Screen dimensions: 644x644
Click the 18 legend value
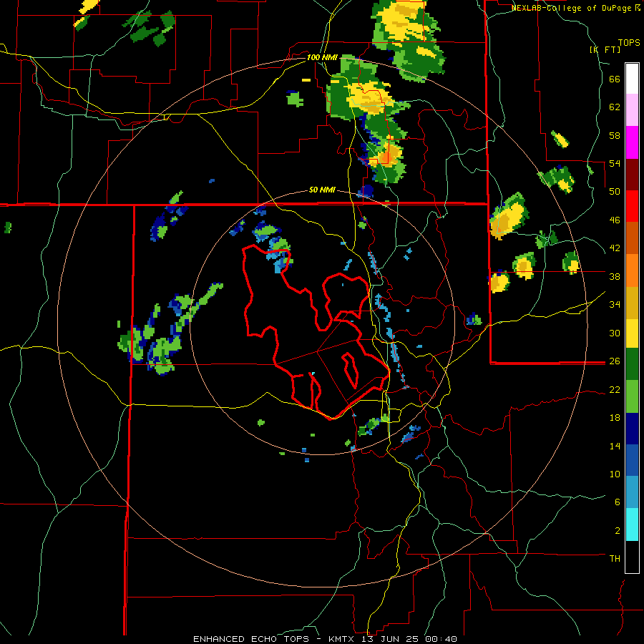(615, 417)
